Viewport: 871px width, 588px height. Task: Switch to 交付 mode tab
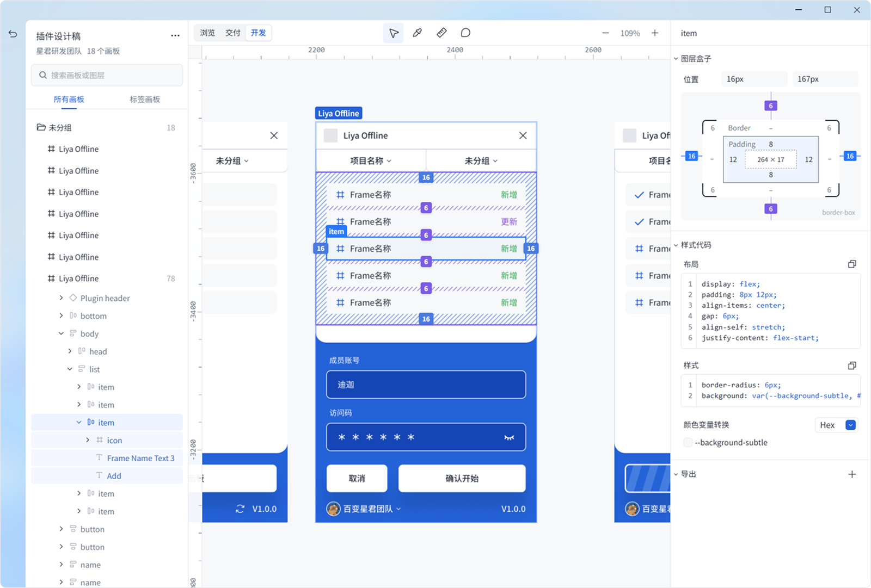tap(233, 33)
